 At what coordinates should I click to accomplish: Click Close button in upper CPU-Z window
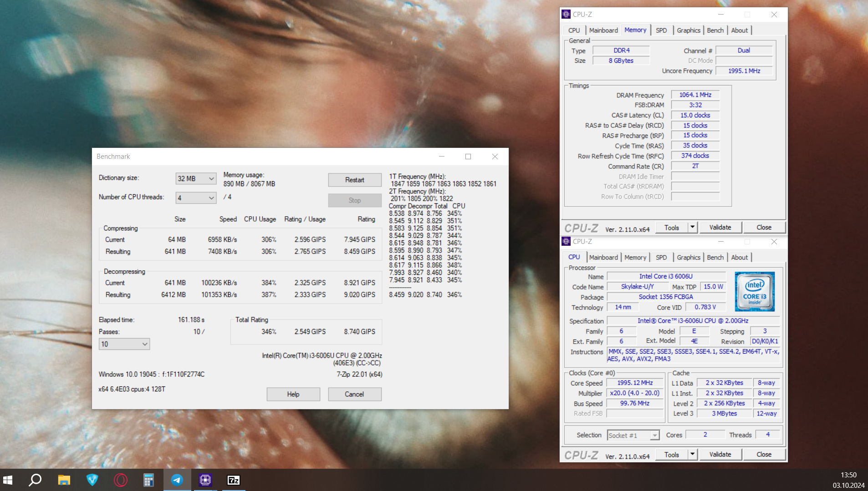[764, 228]
